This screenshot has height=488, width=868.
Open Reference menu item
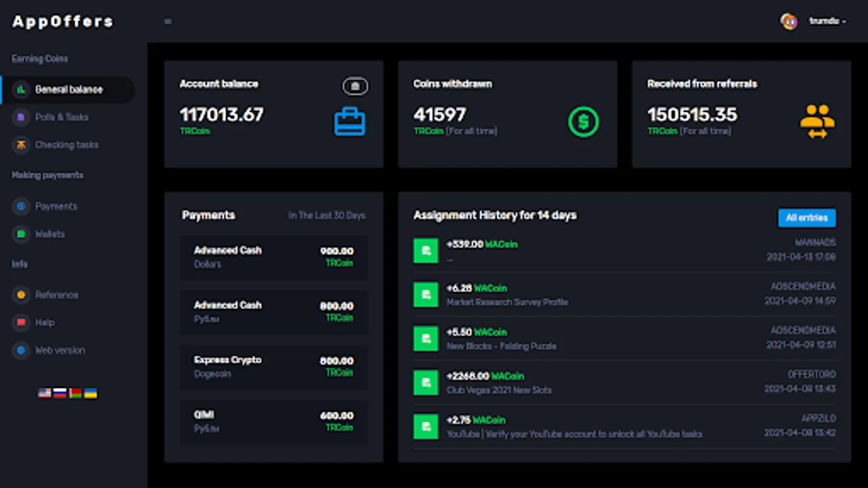tap(57, 294)
